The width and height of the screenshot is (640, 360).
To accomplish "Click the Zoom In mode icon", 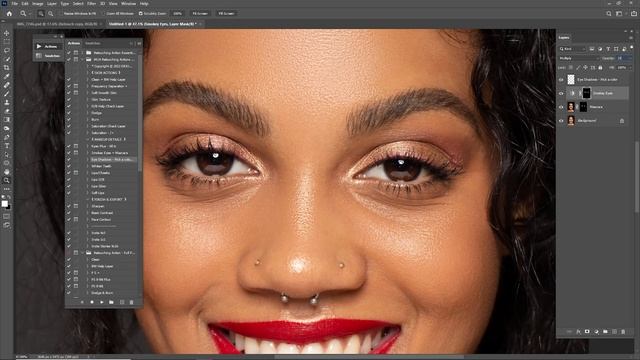I will 41,13.
